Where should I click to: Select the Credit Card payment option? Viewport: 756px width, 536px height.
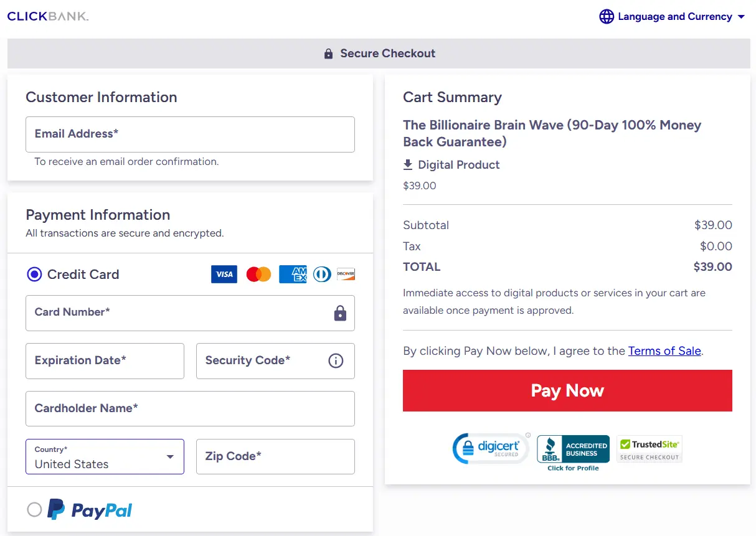click(x=34, y=274)
